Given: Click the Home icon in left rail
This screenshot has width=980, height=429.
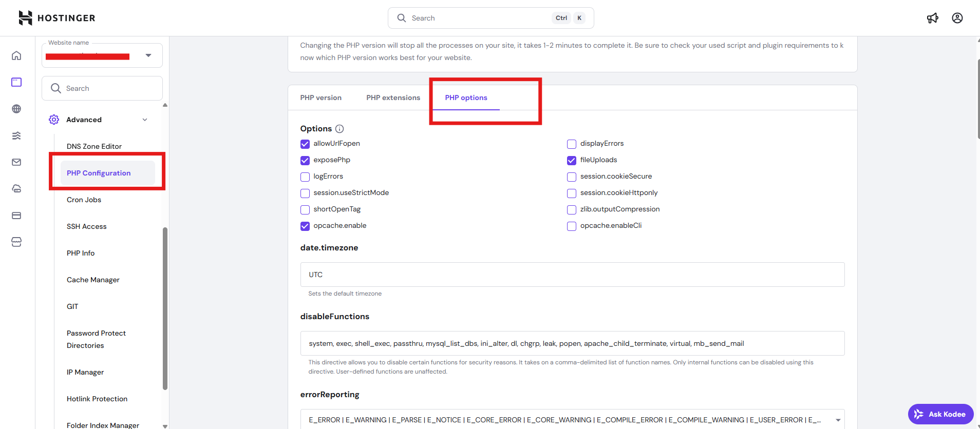Looking at the screenshot, I should pyautogui.click(x=16, y=55).
